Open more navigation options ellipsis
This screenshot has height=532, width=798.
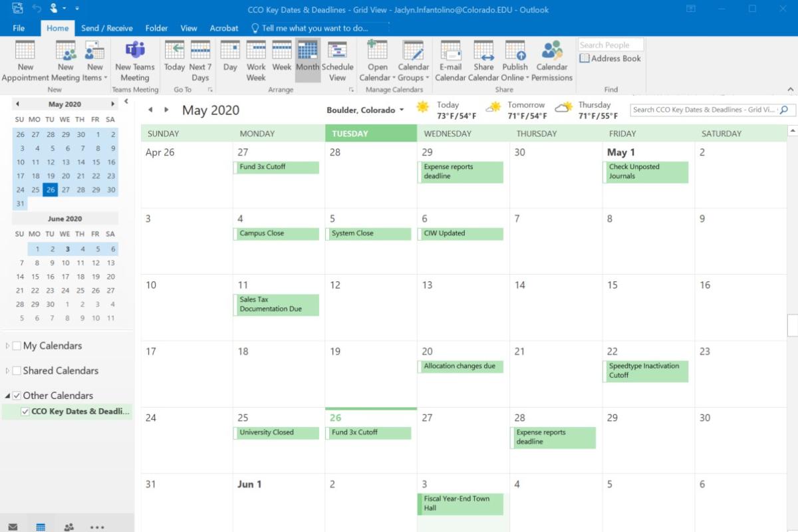click(96, 527)
